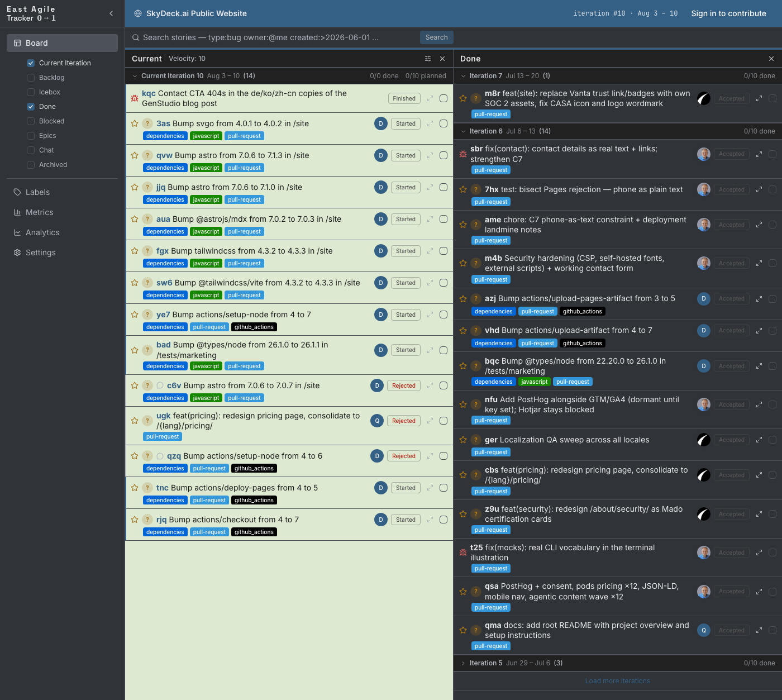Open the Current panel filter settings icon

pyautogui.click(x=428, y=59)
